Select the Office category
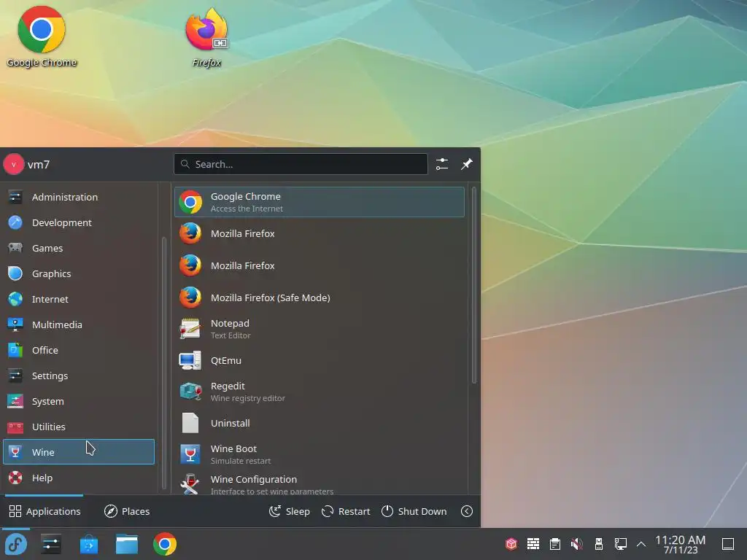 79,350
